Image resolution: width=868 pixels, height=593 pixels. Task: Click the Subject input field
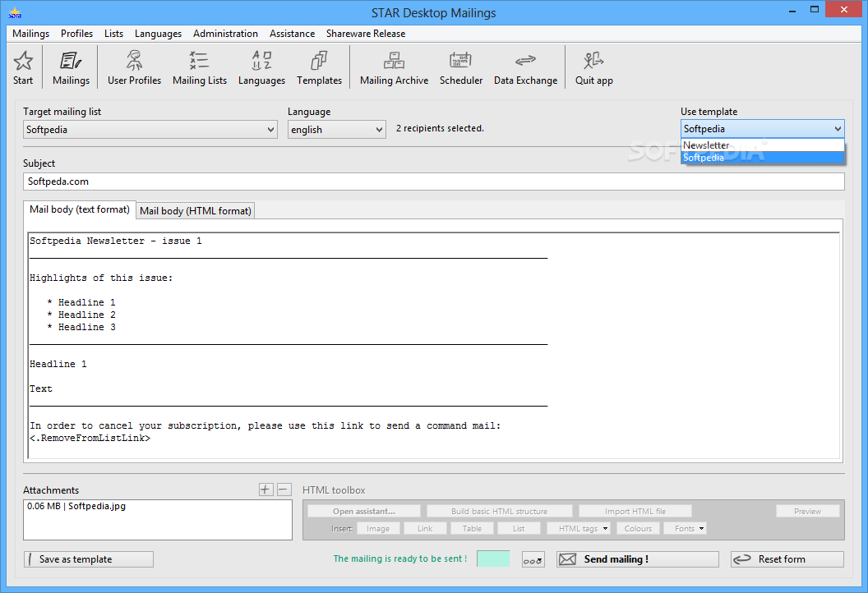[x=434, y=182]
